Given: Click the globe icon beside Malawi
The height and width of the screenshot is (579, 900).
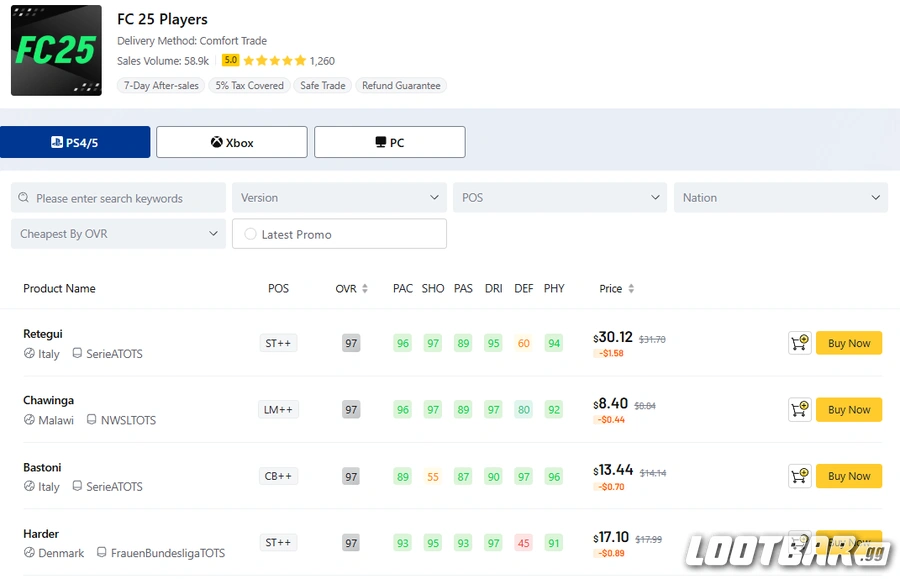Looking at the screenshot, I should coord(29,419).
